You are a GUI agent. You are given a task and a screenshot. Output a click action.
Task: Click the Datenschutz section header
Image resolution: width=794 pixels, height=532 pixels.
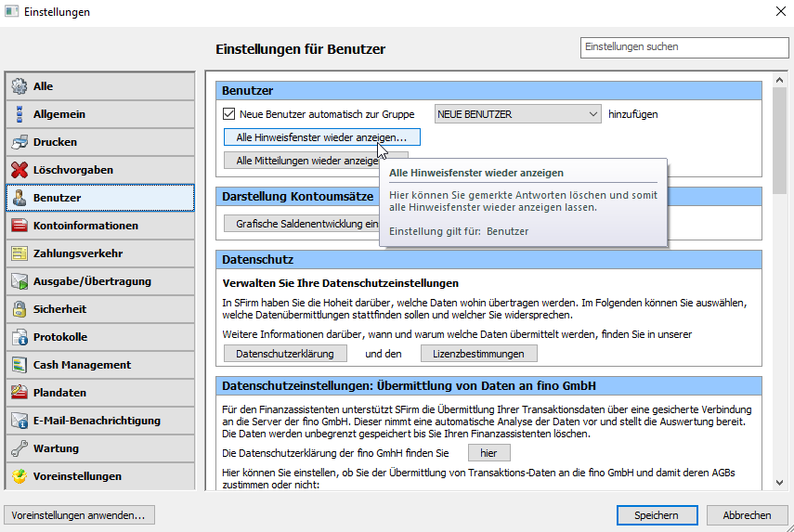(488, 260)
